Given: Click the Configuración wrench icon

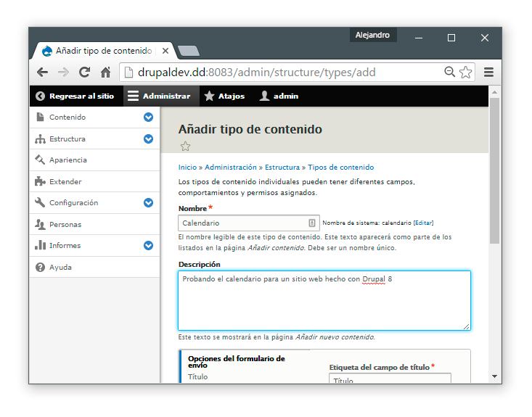Looking at the screenshot, I should (x=40, y=202).
